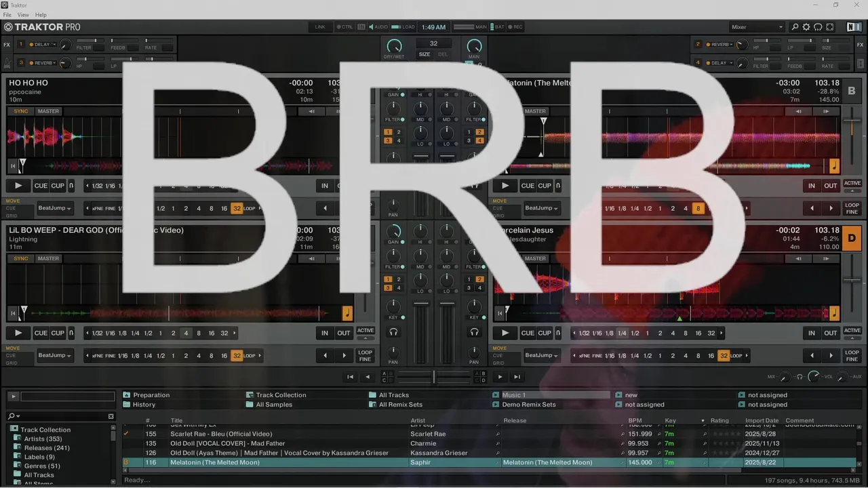
Task: Open the File menu
Action: point(7,14)
